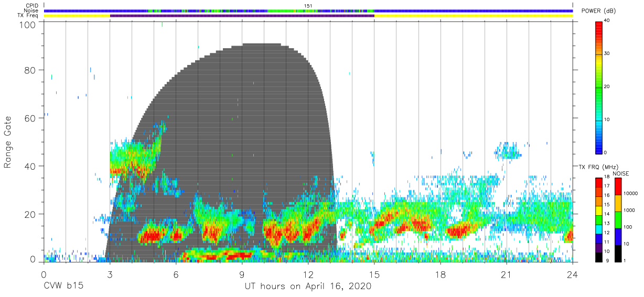Image resolution: width=644 pixels, height=297 pixels.
Task: Click the NOISE scale value '10000'
Action: 631,193
